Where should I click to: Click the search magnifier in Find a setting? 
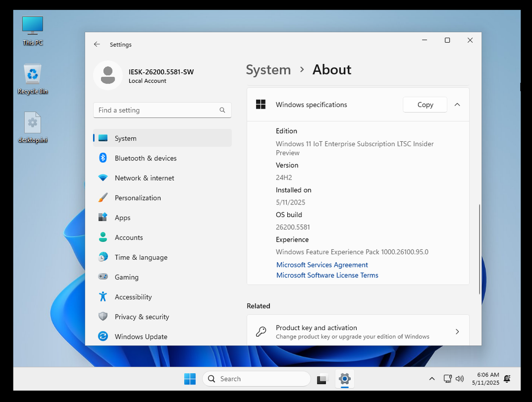pyautogui.click(x=222, y=110)
